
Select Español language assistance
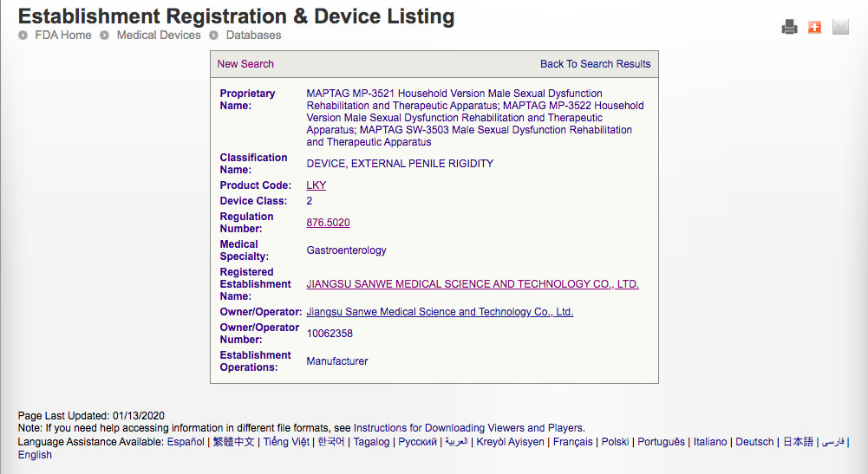186,442
